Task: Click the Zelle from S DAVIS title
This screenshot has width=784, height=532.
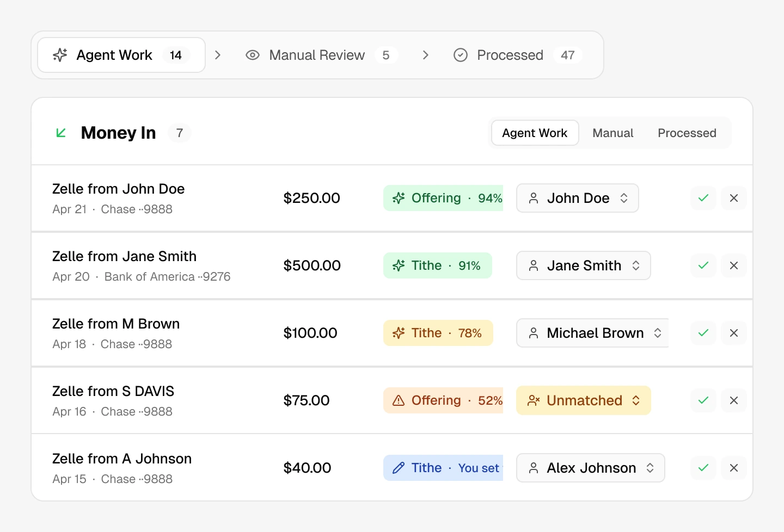Action: click(113, 391)
